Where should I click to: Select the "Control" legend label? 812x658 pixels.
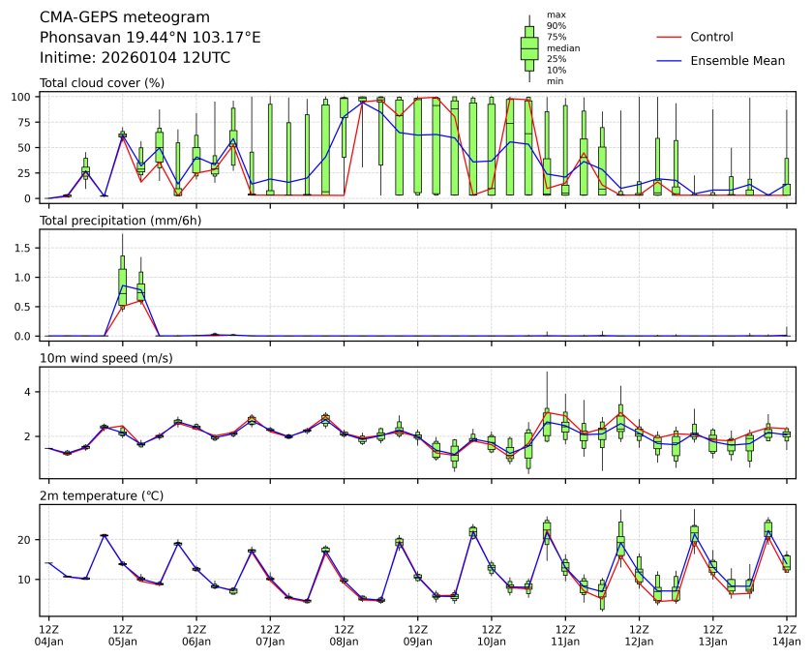click(x=711, y=38)
